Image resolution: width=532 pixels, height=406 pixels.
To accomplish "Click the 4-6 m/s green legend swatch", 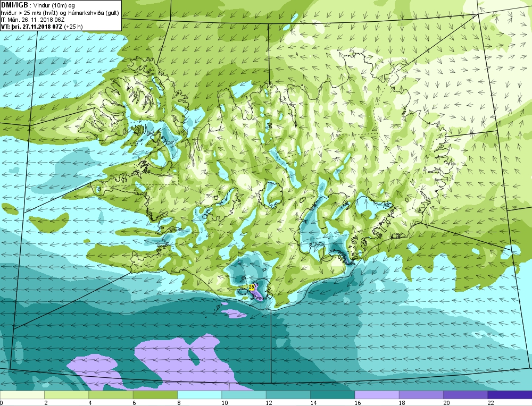I will pyautogui.click(x=111, y=395).
